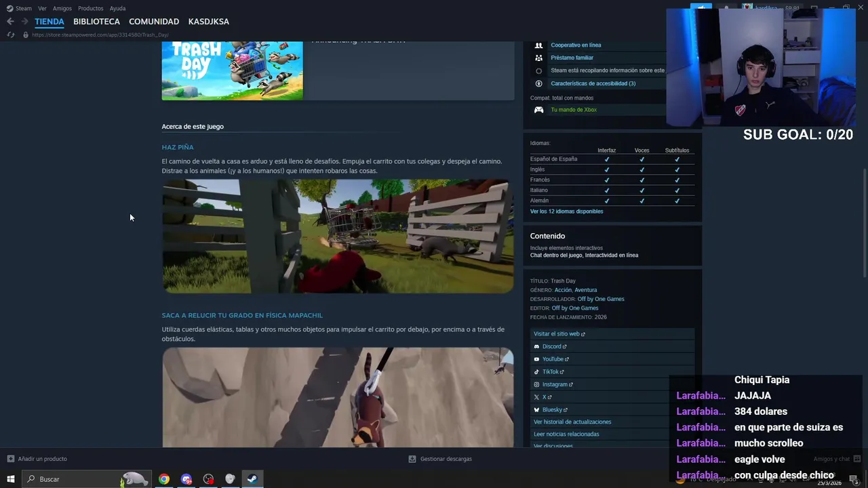This screenshot has width=868, height=488.
Task: Click the Préstamo familiar icon
Action: click(538, 58)
